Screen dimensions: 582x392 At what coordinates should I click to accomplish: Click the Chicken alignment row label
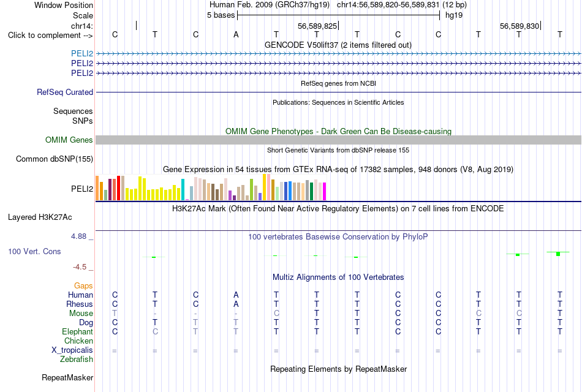point(78,341)
